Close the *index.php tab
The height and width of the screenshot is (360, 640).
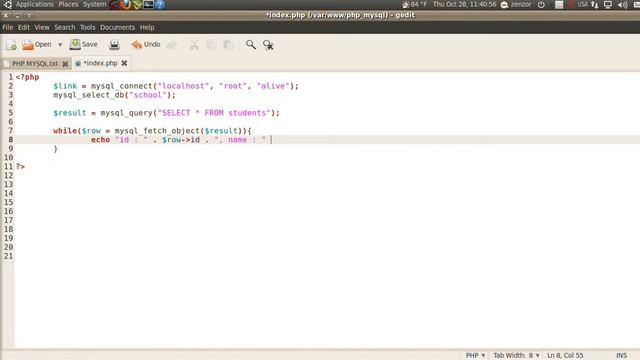click(x=124, y=63)
